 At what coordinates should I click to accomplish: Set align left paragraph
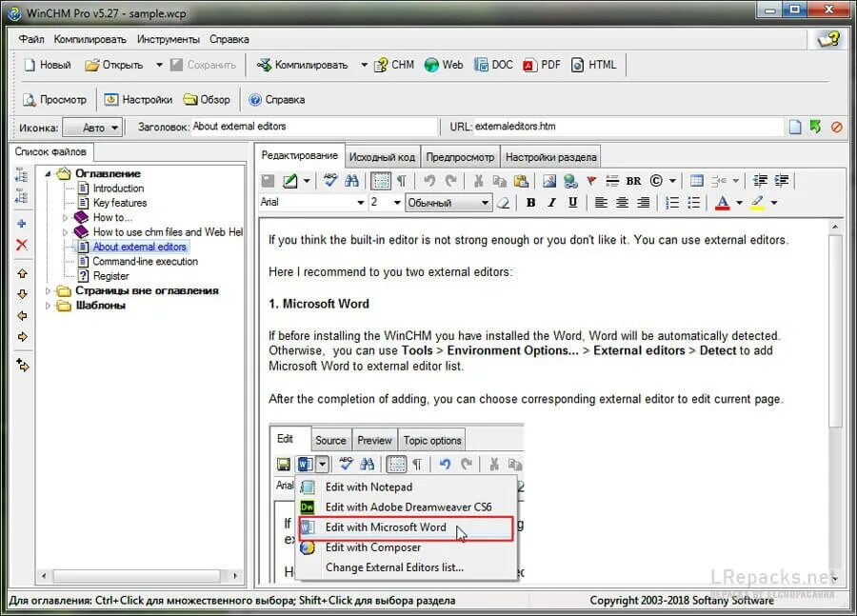click(x=601, y=203)
